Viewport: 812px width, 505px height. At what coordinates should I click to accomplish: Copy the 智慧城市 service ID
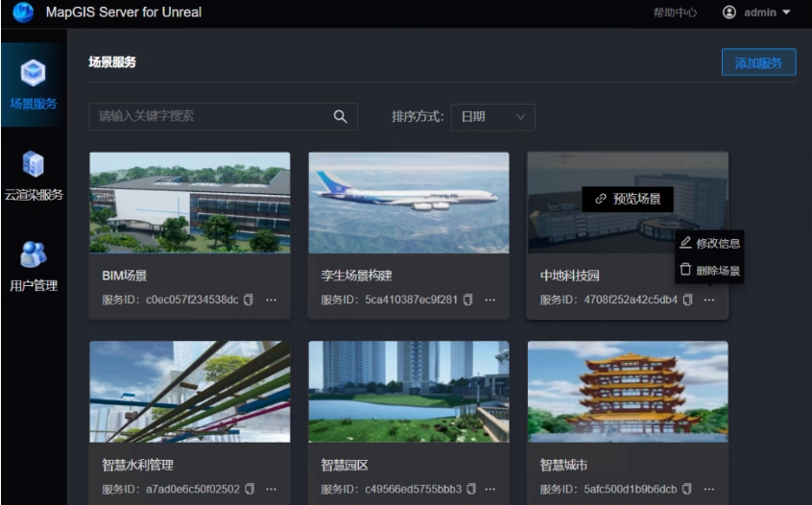(x=687, y=490)
